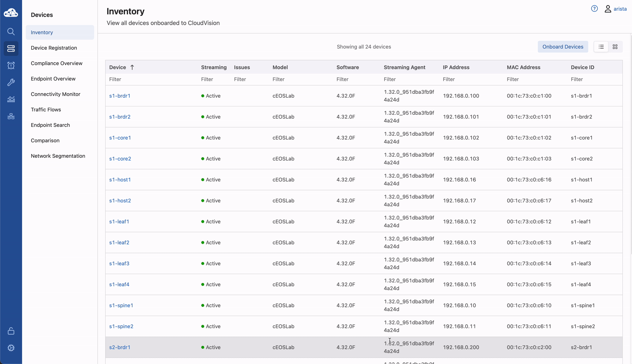Open the s1-spine1 device link
The image size is (632, 364).
pos(121,305)
